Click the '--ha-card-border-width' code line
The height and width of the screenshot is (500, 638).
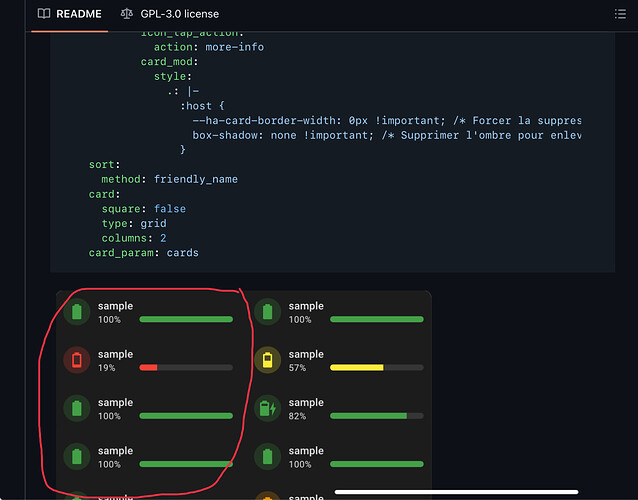point(387,121)
